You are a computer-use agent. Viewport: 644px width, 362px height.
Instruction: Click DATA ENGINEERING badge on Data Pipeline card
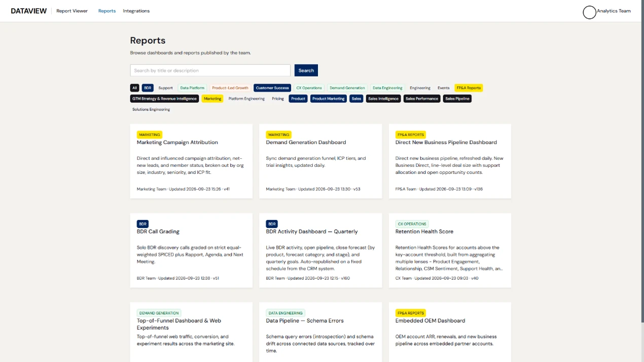[285, 313]
